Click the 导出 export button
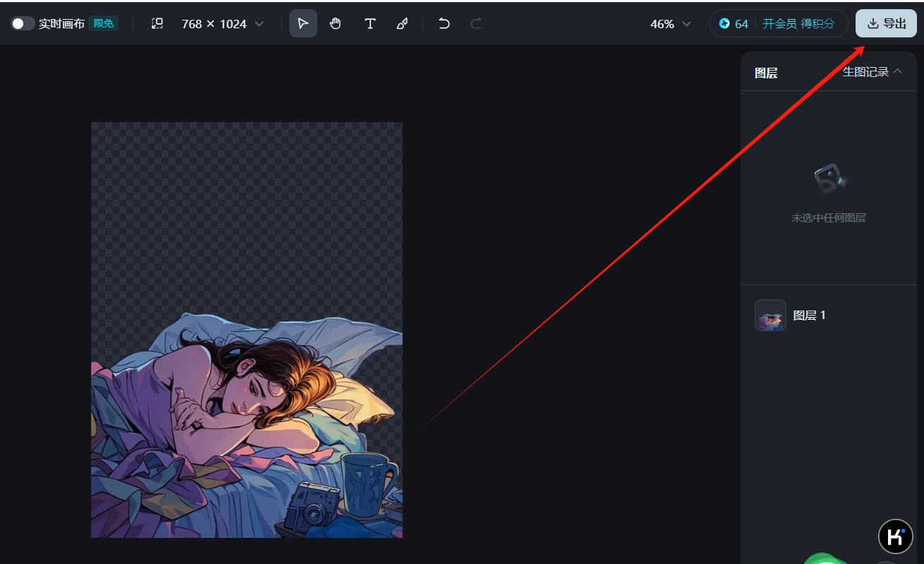Image resolution: width=924 pixels, height=564 pixels. pyautogui.click(x=886, y=23)
